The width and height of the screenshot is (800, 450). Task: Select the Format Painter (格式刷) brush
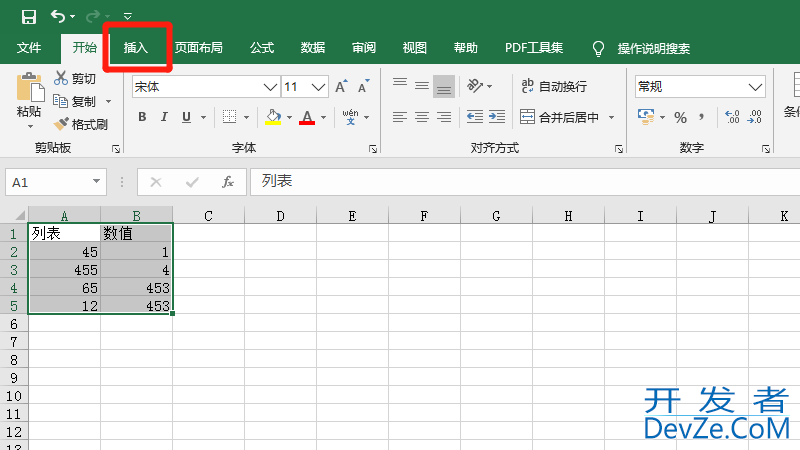click(81, 124)
